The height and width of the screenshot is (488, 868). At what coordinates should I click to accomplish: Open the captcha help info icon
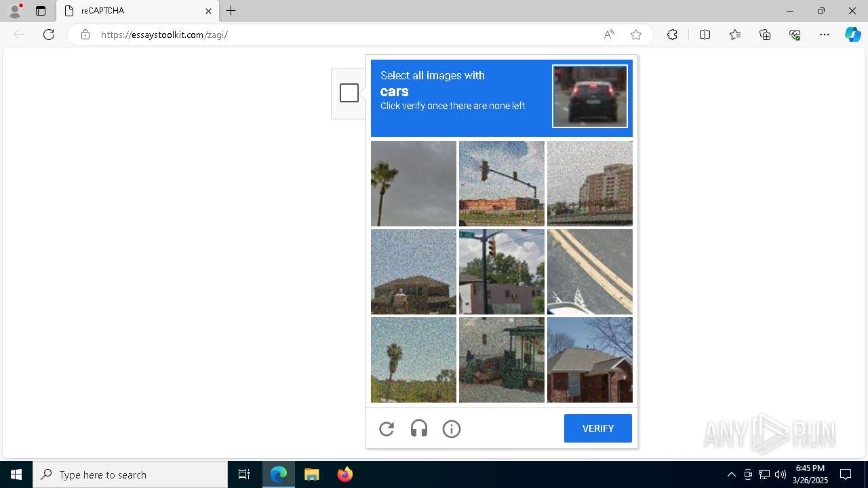(x=452, y=428)
